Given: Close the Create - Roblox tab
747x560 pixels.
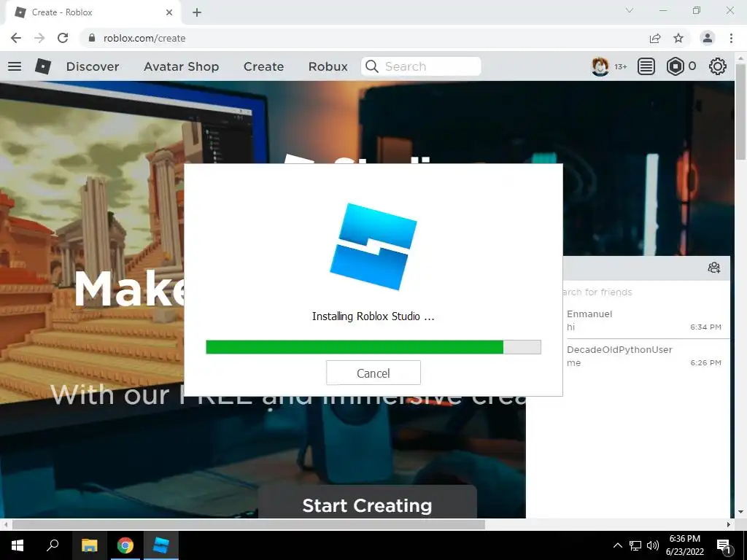Looking at the screenshot, I should (x=169, y=12).
